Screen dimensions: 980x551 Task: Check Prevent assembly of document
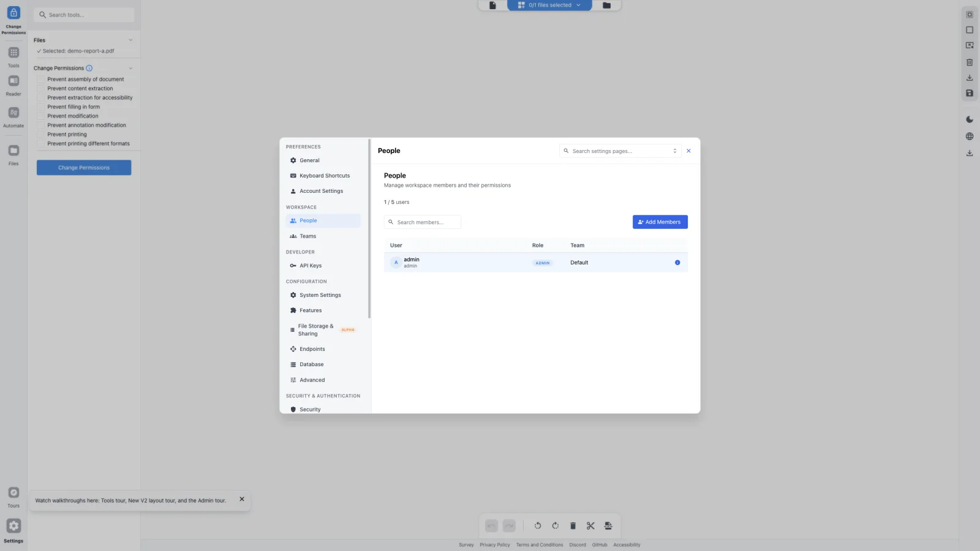point(41,79)
